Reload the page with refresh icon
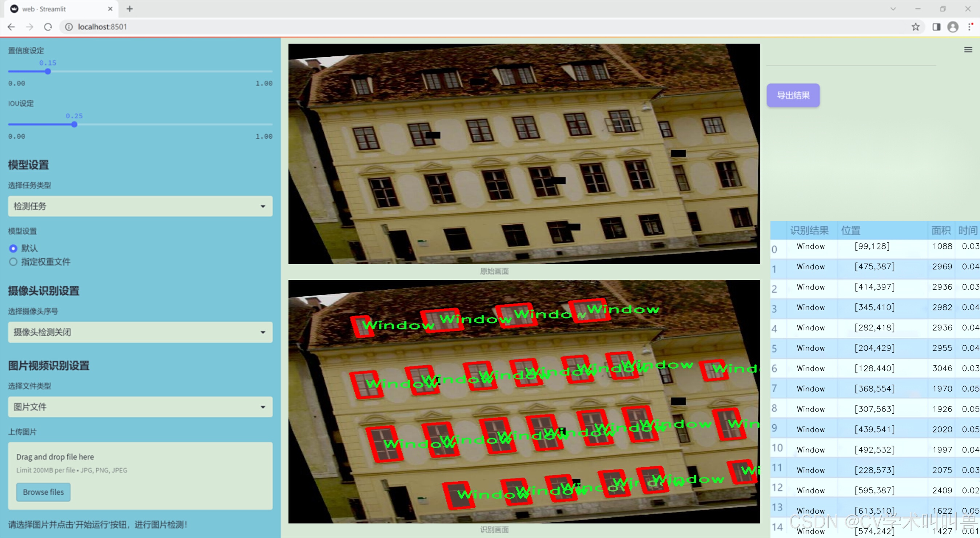 (x=48, y=27)
